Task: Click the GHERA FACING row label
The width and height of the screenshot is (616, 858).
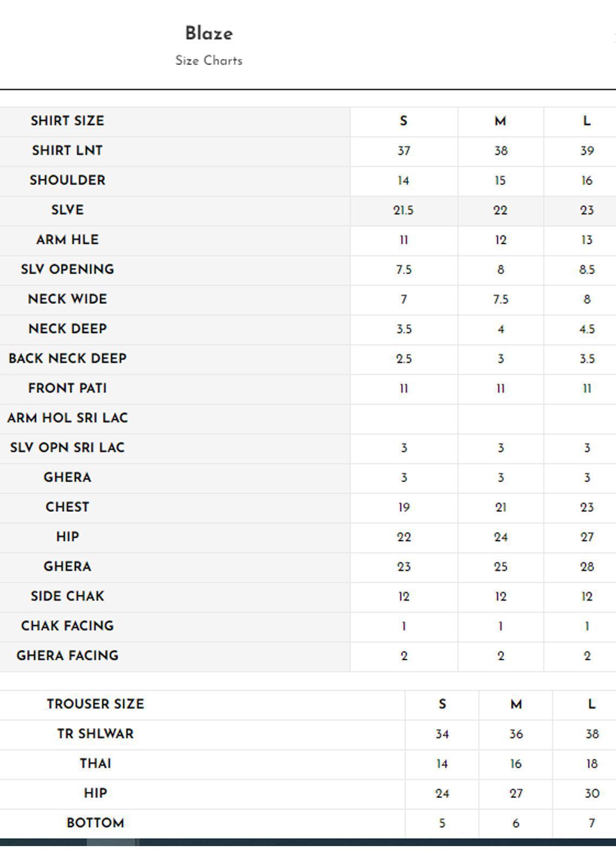Action: pyautogui.click(x=67, y=655)
